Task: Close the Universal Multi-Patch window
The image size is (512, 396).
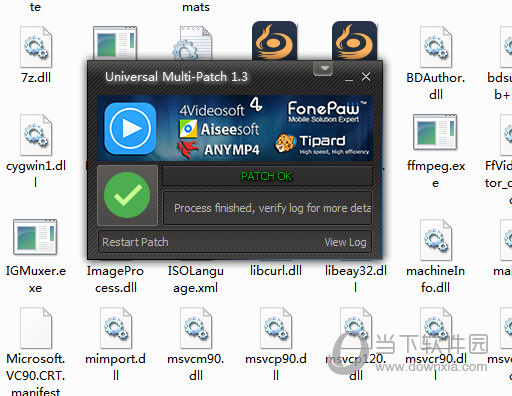Action: click(366, 77)
